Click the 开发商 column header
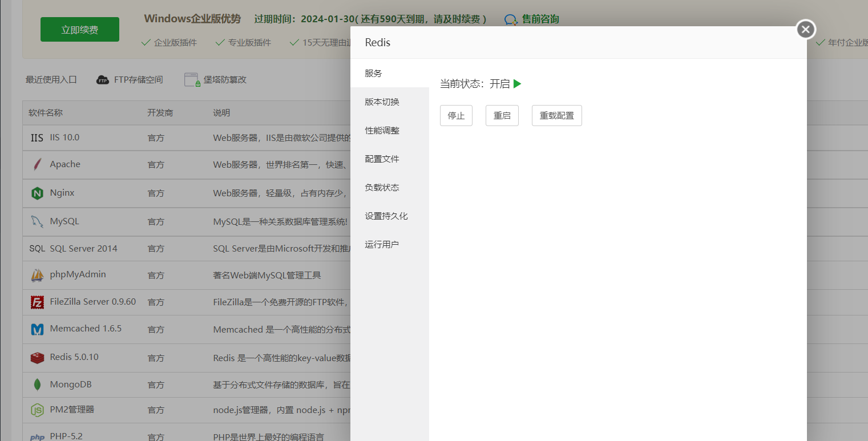Viewport: 868px width, 441px height. tap(160, 113)
